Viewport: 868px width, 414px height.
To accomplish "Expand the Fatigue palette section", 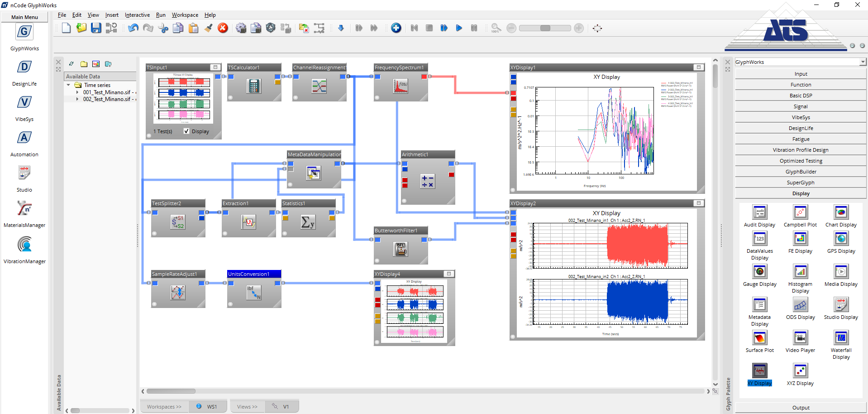I will tap(801, 139).
